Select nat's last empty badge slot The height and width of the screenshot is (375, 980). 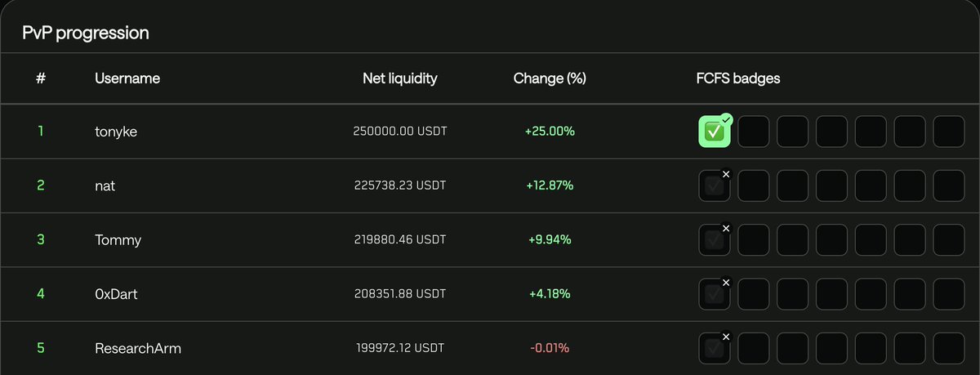click(x=949, y=185)
